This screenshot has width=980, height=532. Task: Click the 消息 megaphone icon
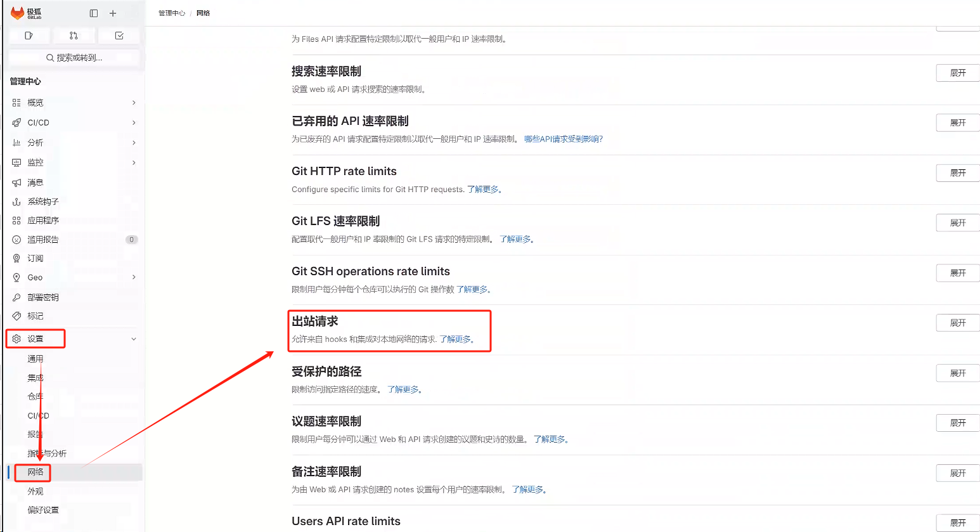click(x=16, y=183)
